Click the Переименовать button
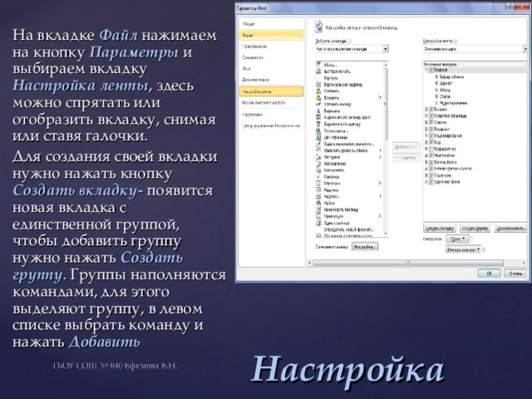Image resolution: width=532 pixels, height=399 pixels. tap(510, 229)
